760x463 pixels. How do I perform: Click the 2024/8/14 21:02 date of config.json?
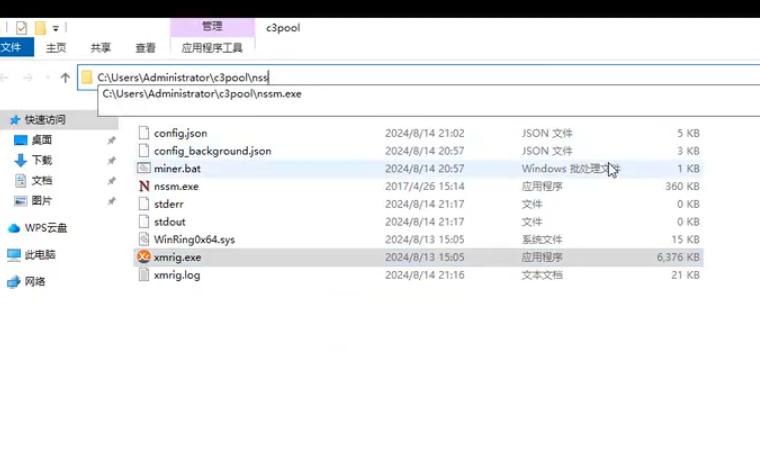click(425, 133)
